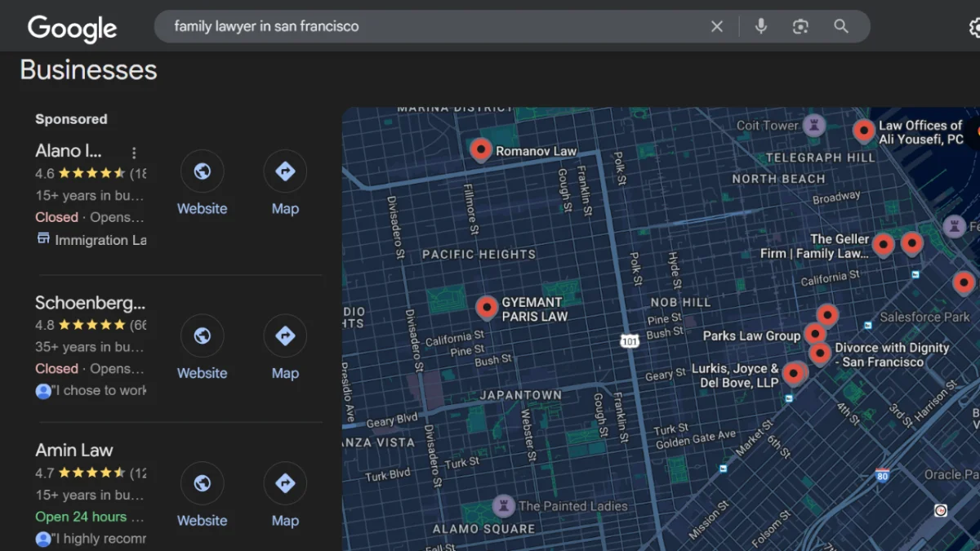The height and width of the screenshot is (551, 980).
Task: Click the US 101 highway shield
Action: pyautogui.click(x=629, y=341)
